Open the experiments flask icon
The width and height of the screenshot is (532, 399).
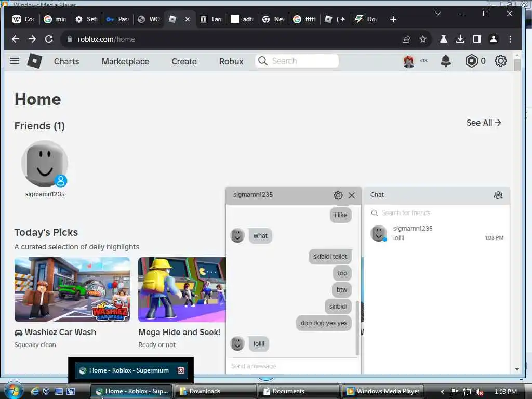coord(444,39)
